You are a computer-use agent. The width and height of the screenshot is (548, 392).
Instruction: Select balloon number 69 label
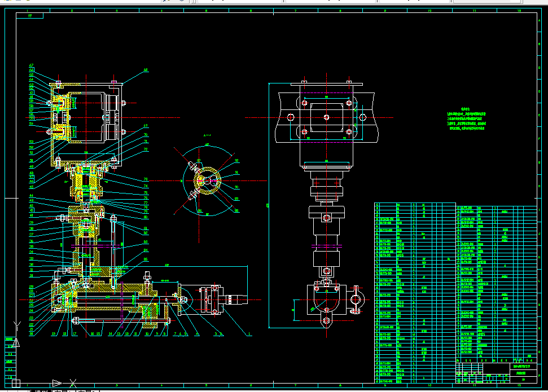pos(146,126)
